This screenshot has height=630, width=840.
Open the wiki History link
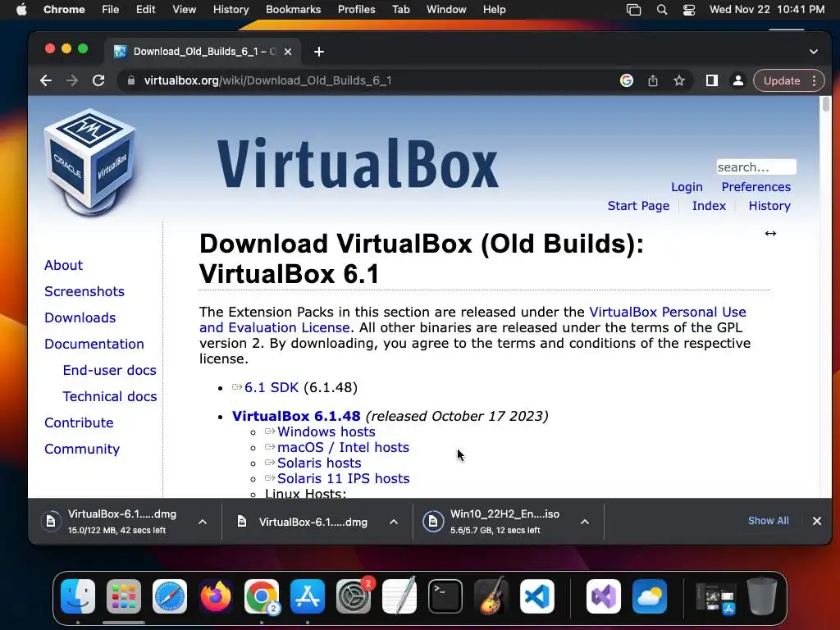[x=769, y=206]
